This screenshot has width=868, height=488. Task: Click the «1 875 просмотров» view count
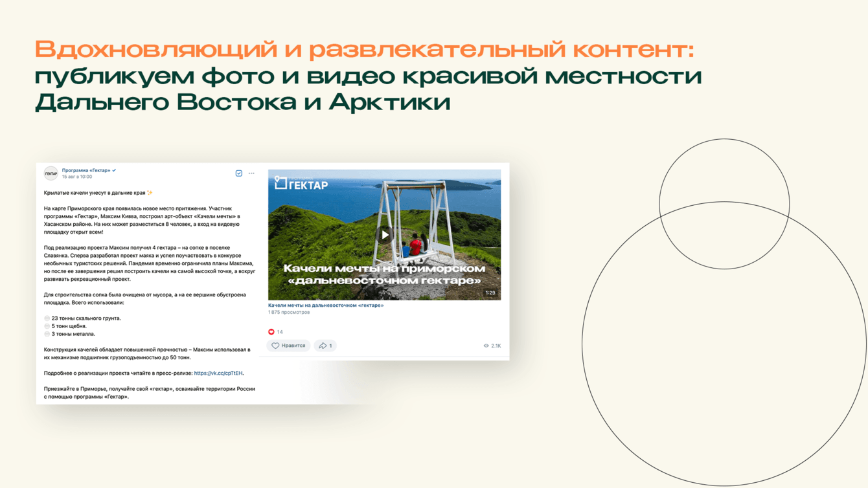(289, 313)
